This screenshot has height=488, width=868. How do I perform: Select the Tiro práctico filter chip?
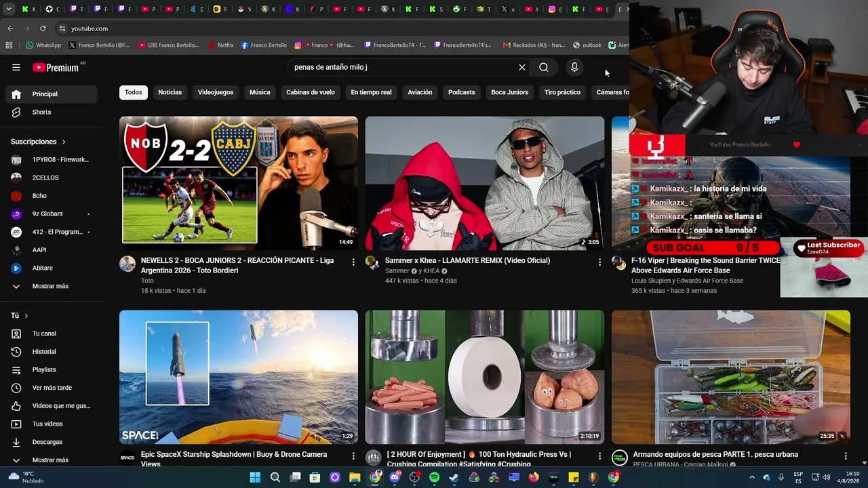(562, 92)
